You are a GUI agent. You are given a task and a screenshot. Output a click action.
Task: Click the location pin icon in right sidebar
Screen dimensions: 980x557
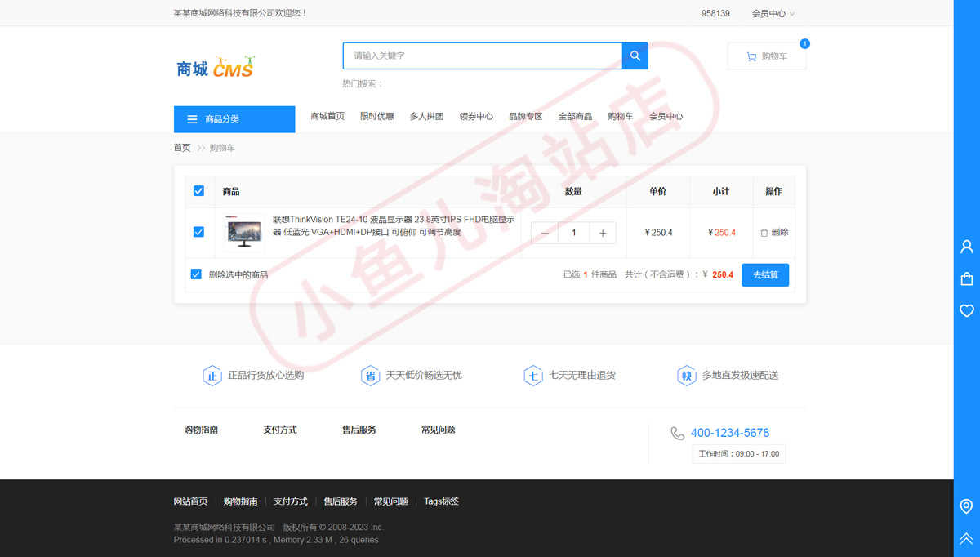pos(967,506)
